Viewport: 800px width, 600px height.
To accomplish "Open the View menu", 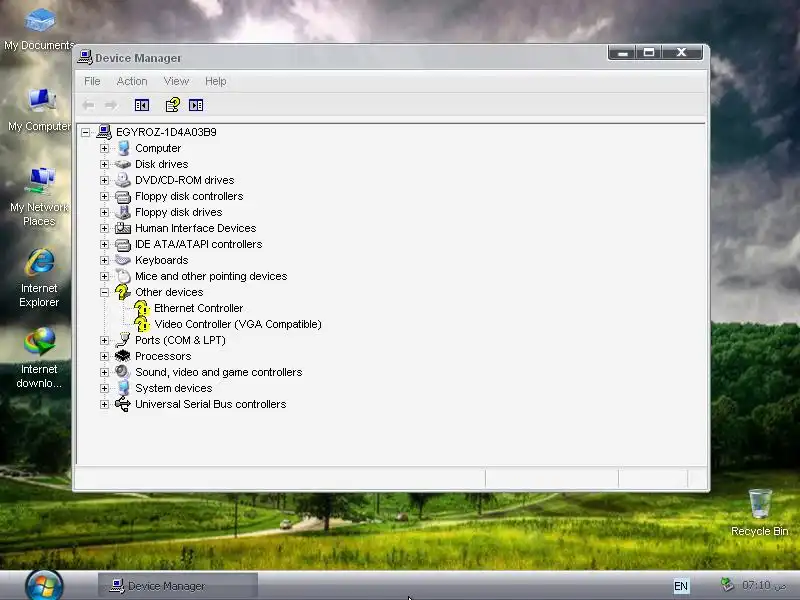I will point(176,81).
